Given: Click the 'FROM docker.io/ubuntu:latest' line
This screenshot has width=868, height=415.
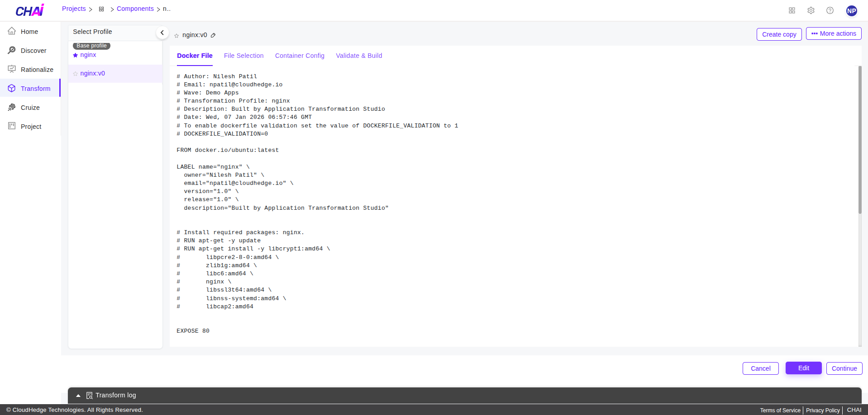Looking at the screenshot, I should pyautogui.click(x=228, y=150).
